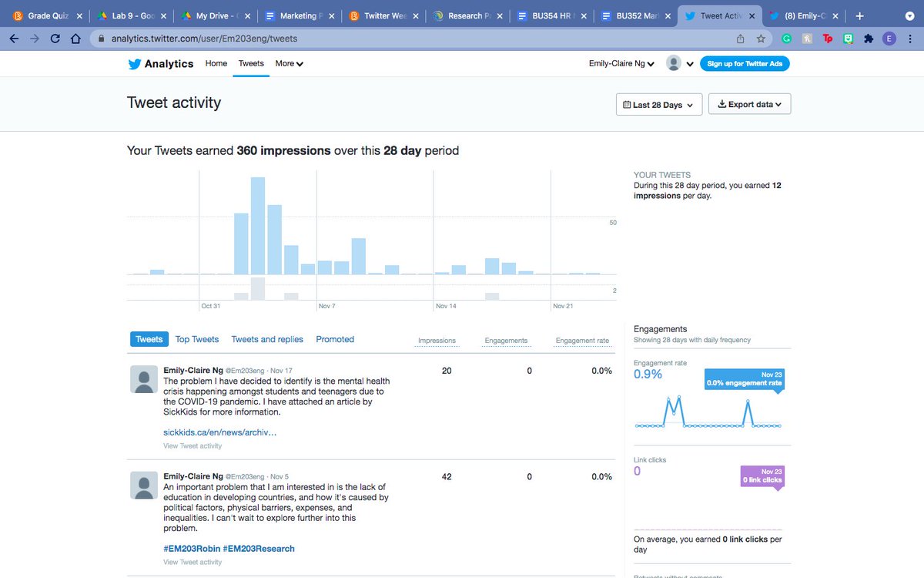Click the 42 impressions value
This screenshot has height=578, width=924.
pos(447,477)
